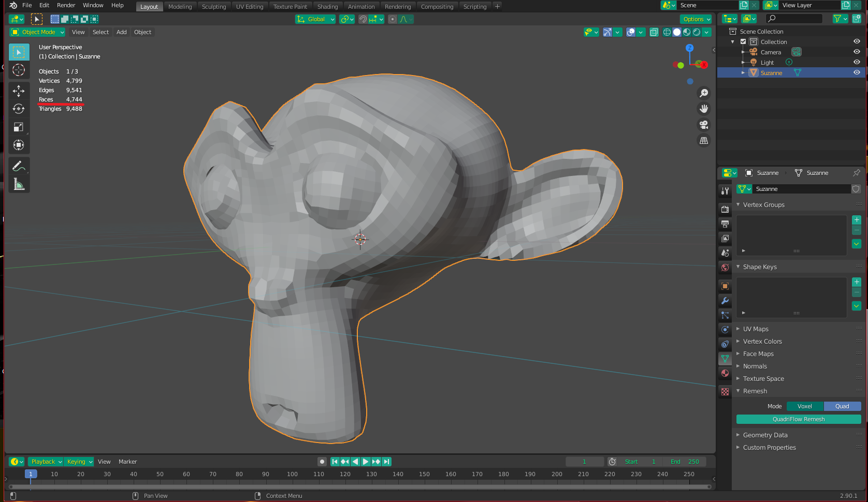868x502 pixels.
Task: Open Playback dropdown in timeline
Action: 46,462
